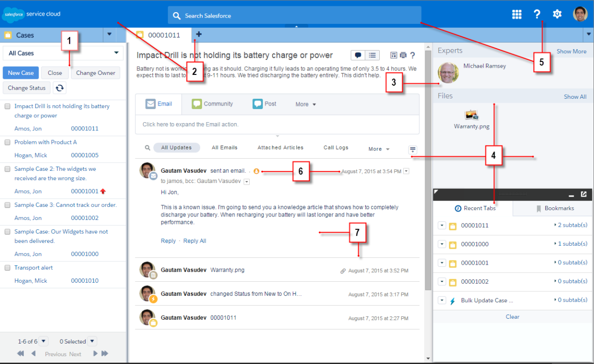Click the feed search magnifier icon
This screenshot has height=364, width=594.
[x=148, y=147]
